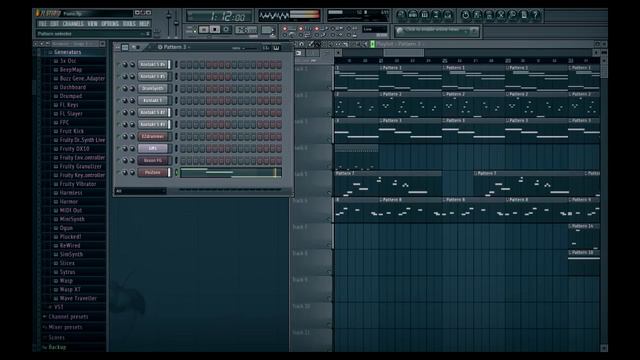Image resolution: width=640 pixels, height=360 pixels.
Task: Adjust the main volume slider
Action: click(x=169, y=22)
